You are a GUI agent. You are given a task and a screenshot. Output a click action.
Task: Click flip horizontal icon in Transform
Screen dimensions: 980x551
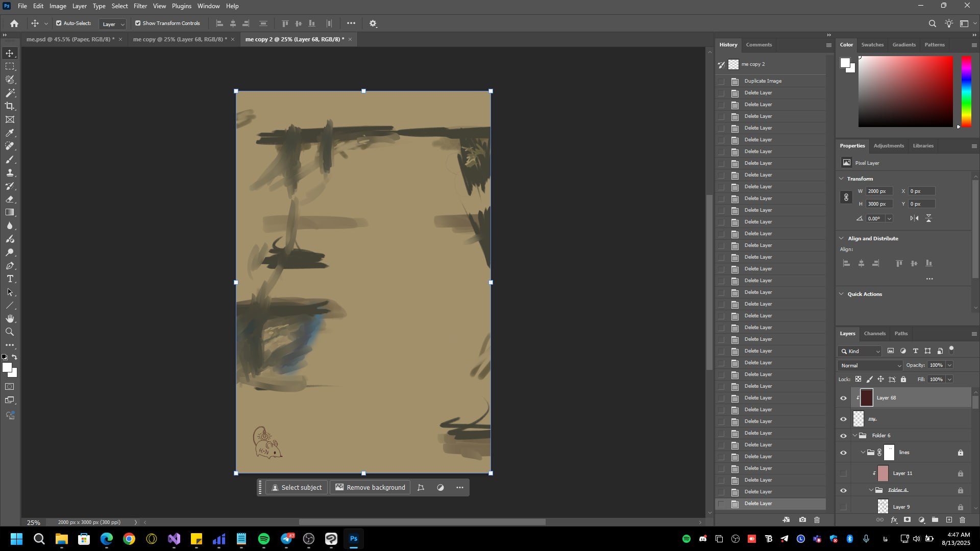[x=914, y=218]
